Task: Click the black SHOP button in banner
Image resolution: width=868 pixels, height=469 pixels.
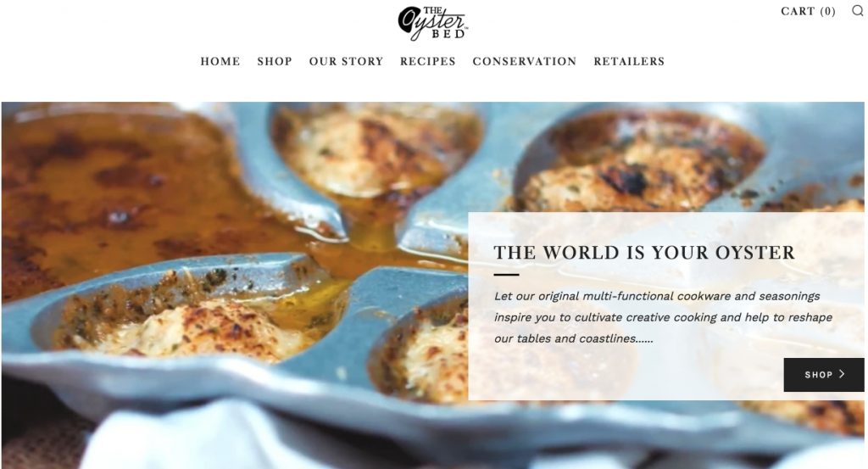Action: click(824, 375)
